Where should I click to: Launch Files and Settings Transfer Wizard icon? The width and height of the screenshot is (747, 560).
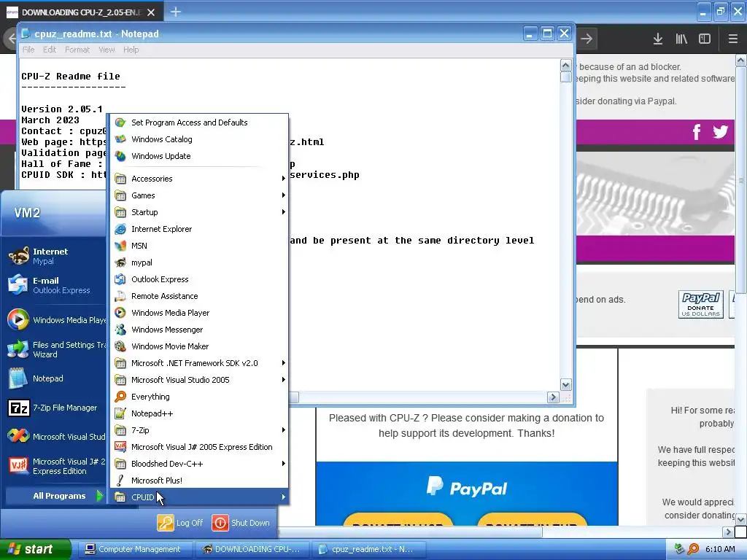(18, 349)
